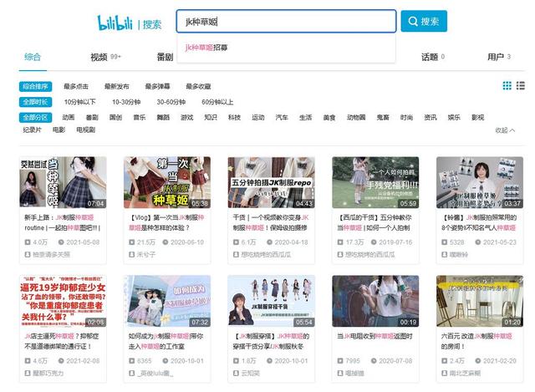
Task: Click uploader icon under 01:20 video
Action: tap(444, 374)
